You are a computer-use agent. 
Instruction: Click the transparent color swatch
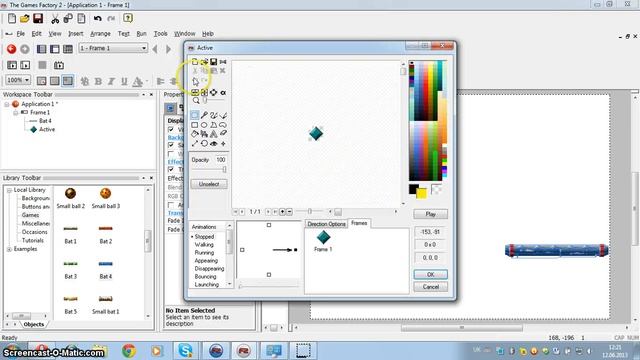(x=436, y=189)
